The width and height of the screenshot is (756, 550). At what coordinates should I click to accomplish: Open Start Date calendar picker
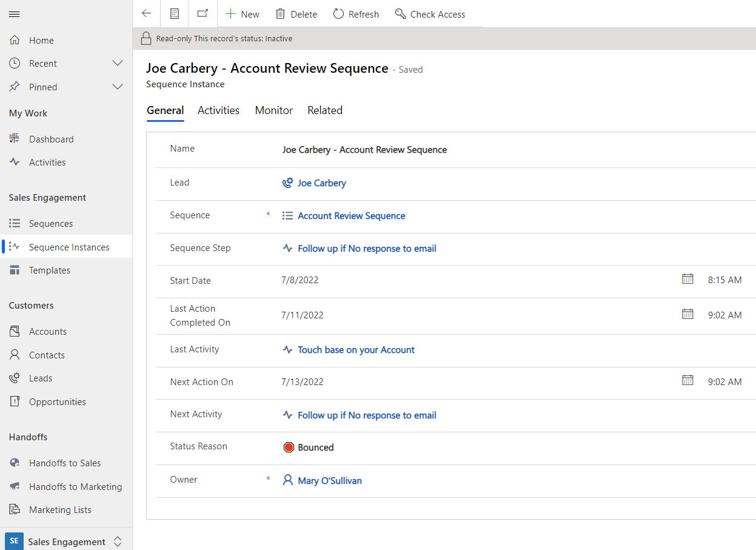687,279
